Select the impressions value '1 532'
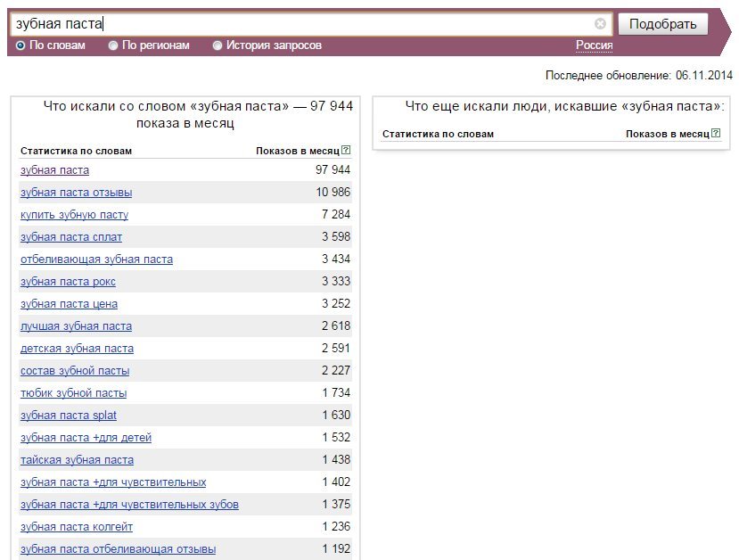Screen dimensions: 739x560 pyautogui.click(x=336, y=438)
